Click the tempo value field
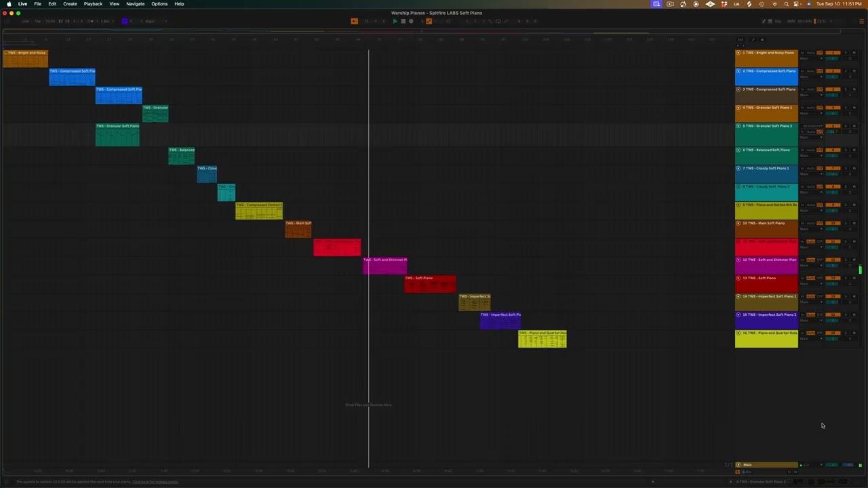 (50, 21)
